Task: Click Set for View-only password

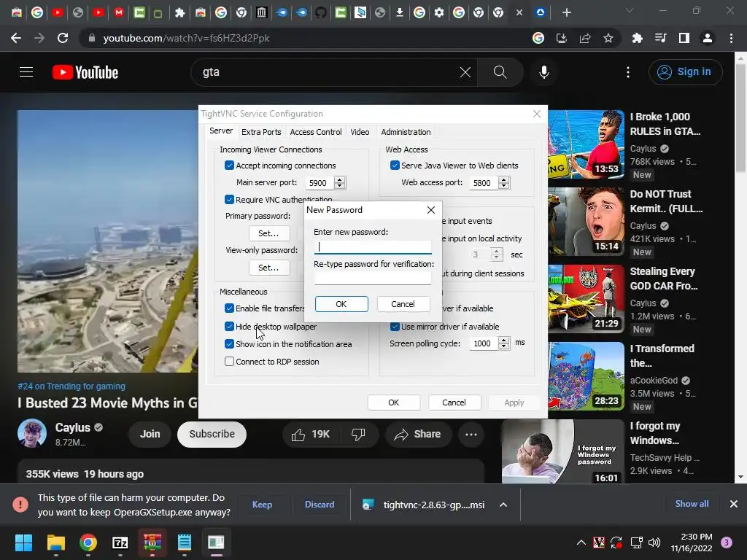Action: click(268, 268)
